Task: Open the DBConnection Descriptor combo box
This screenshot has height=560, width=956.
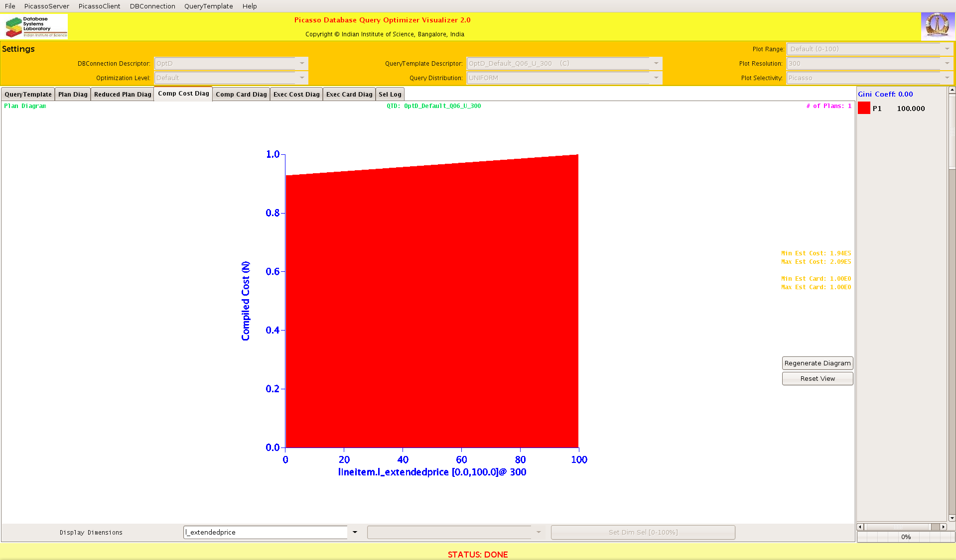Action: [302, 63]
